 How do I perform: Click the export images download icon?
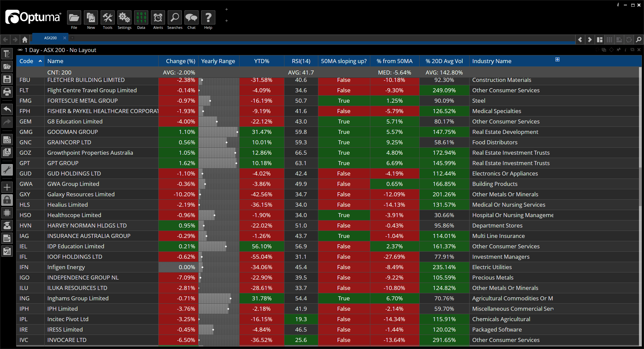[7, 152]
